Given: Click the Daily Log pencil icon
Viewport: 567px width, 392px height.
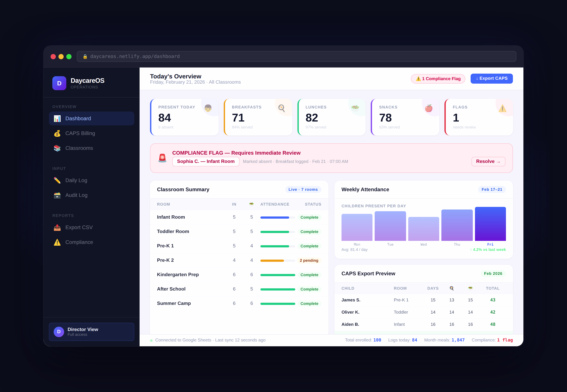Looking at the screenshot, I should tap(57, 180).
